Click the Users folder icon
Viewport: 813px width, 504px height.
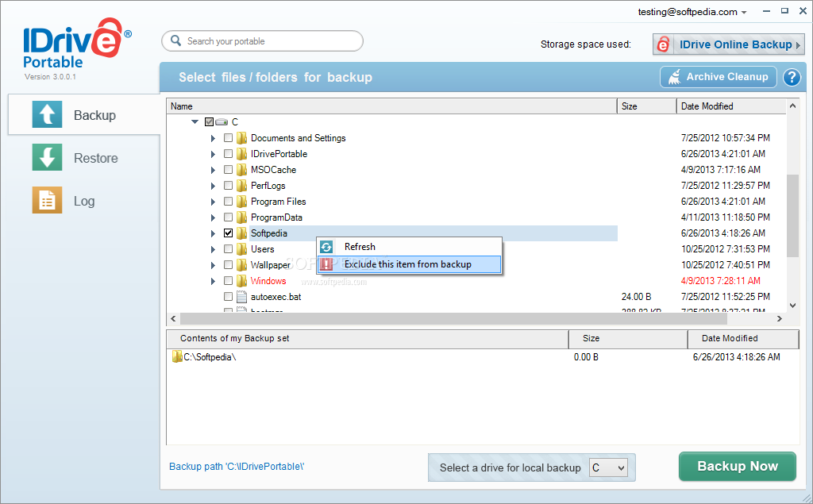[x=241, y=249]
